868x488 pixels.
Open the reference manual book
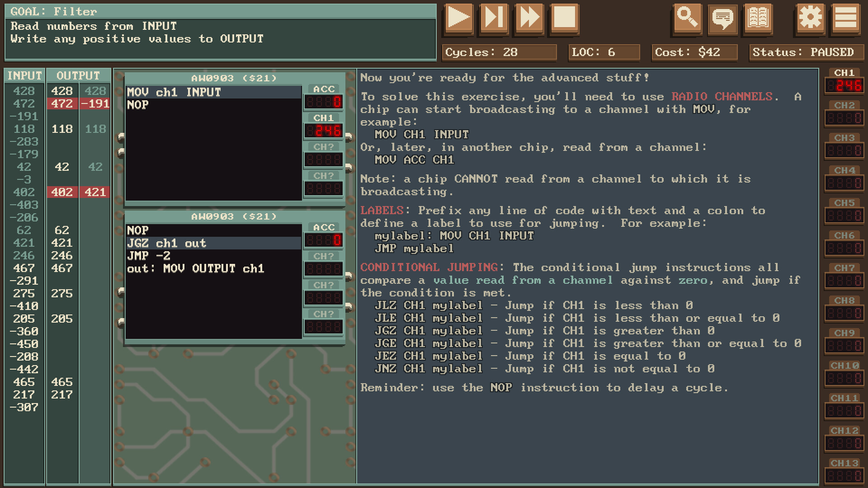pyautogui.click(x=758, y=19)
